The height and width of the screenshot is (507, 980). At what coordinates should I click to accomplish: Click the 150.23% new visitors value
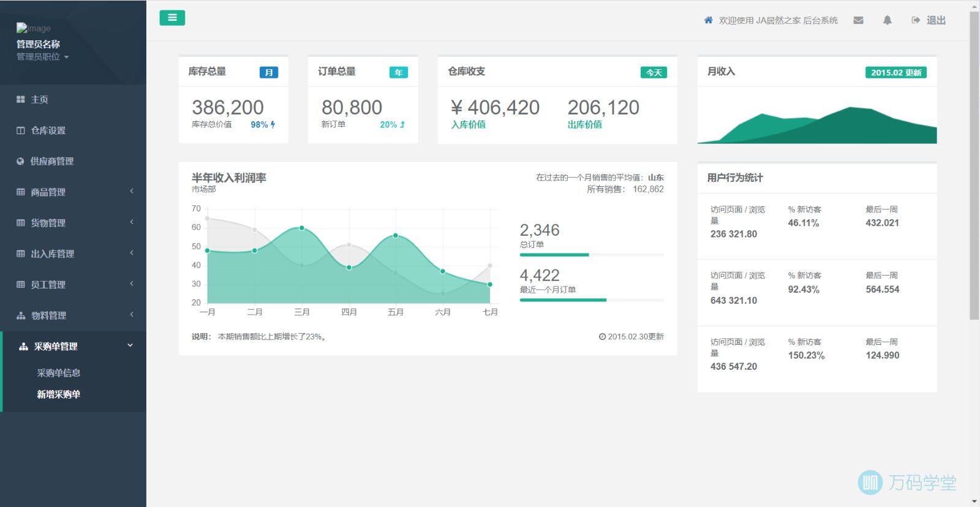(806, 355)
